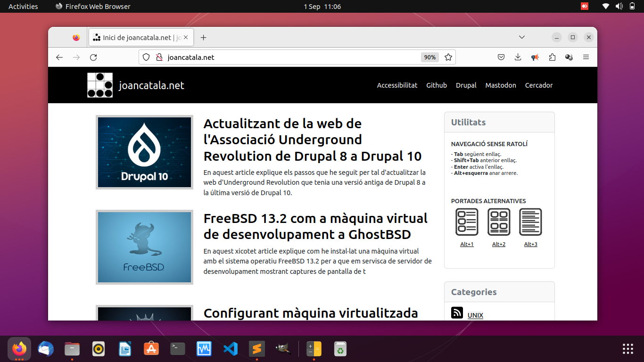The image size is (644, 362).
Task: Open the Extensions puzzle-piece icon
Action: tap(552, 57)
